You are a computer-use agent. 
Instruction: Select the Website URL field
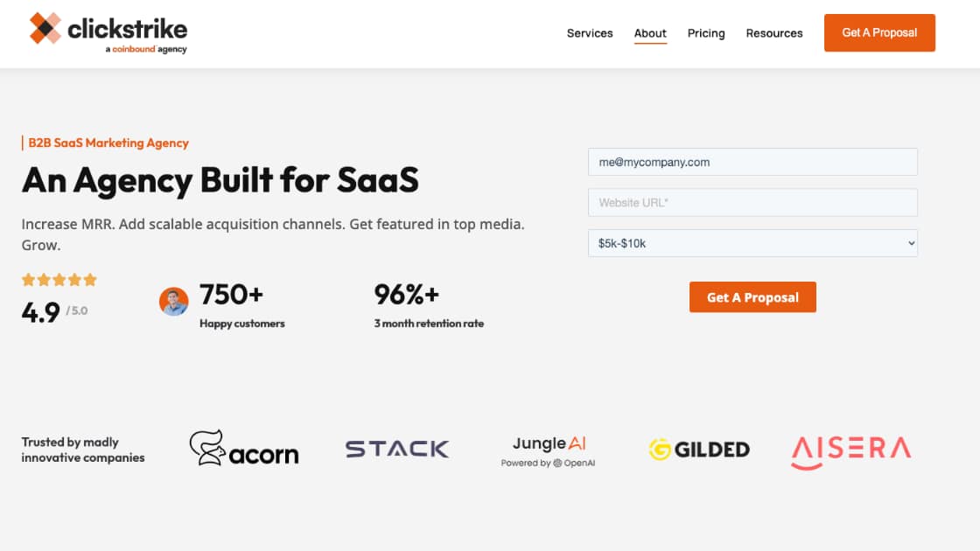(752, 202)
